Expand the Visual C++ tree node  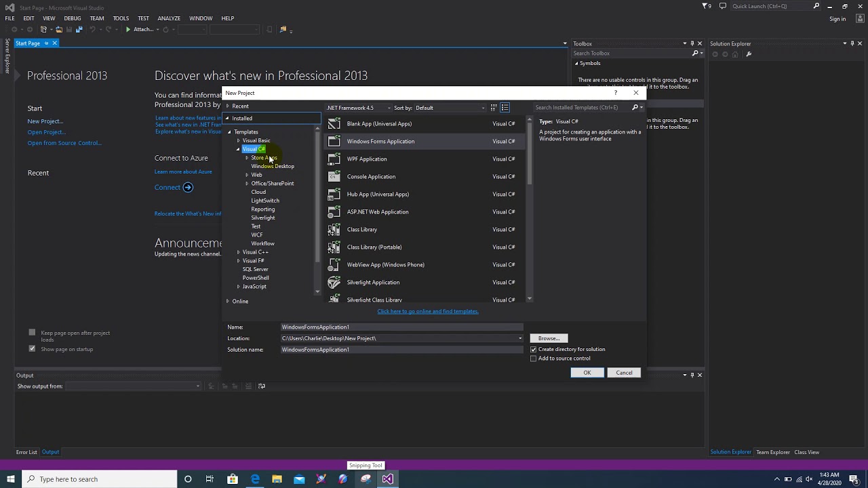(x=239, y=252)
